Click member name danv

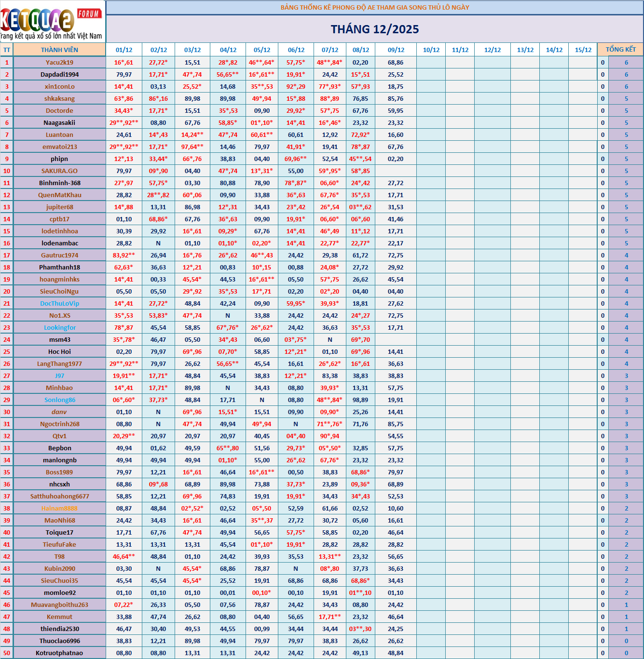click(59, 412)
